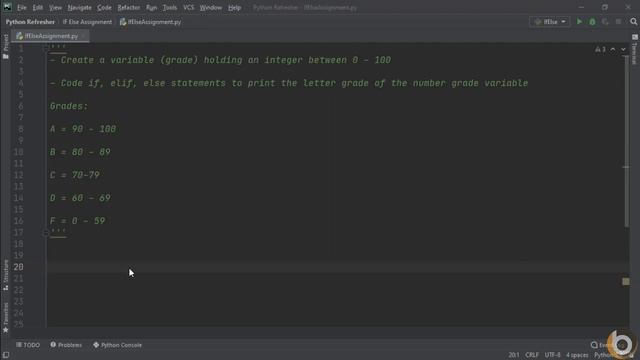Change indent setting 4 spaces

click(577, 355)
